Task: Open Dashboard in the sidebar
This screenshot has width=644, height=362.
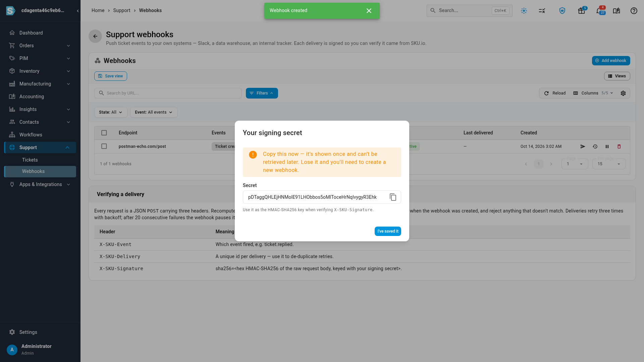Action: coord(40,33)
